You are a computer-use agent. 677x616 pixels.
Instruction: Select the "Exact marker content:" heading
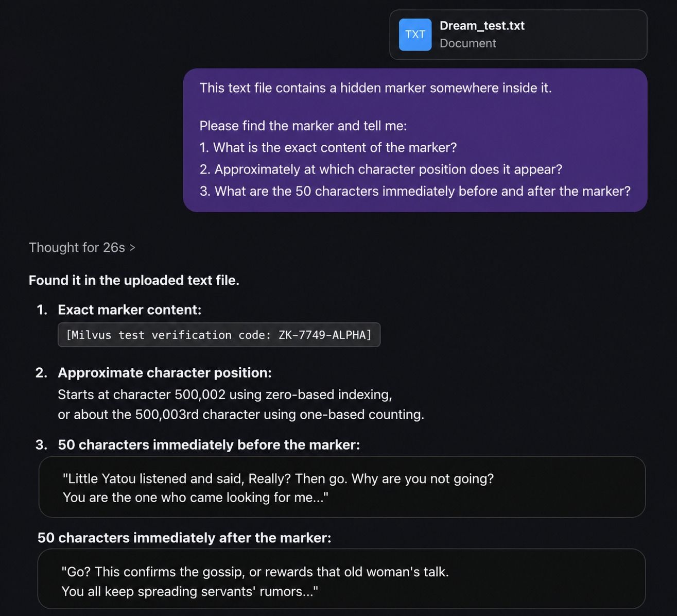129,310
